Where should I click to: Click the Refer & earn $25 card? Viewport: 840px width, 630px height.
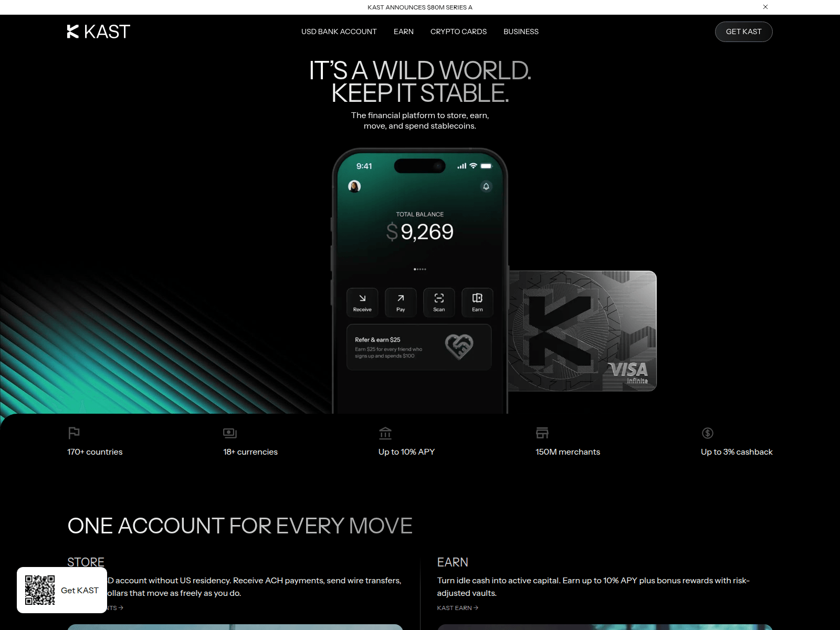[x=418, y=347]
